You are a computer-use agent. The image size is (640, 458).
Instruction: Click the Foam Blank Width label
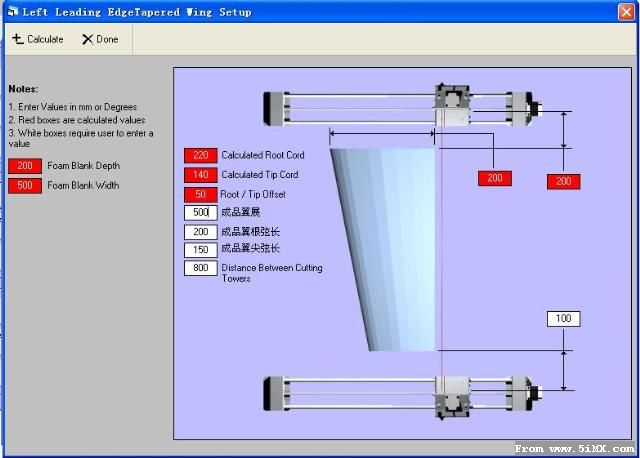83,185
